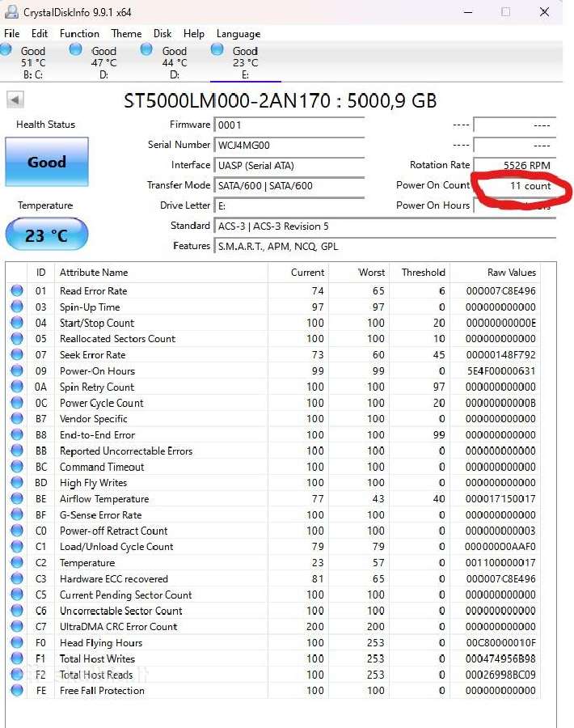Click the Features field S.M.A.R.T., APM, NCQ, GPL
Screen dimensions: 574x728
(x=385, y=247)
